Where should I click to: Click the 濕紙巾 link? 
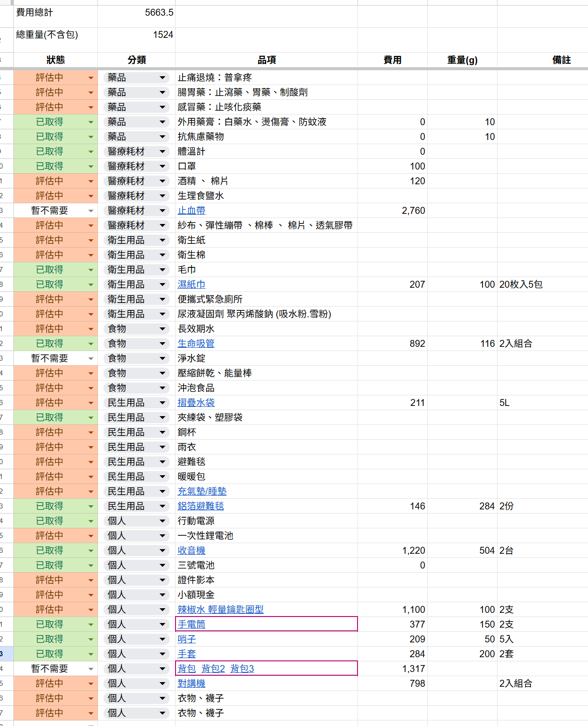[191, 284]
